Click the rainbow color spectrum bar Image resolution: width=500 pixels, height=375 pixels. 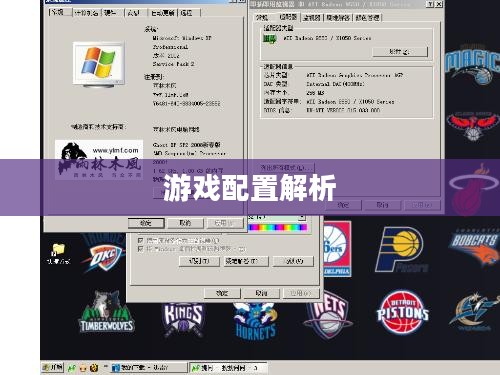pos(277,227)
